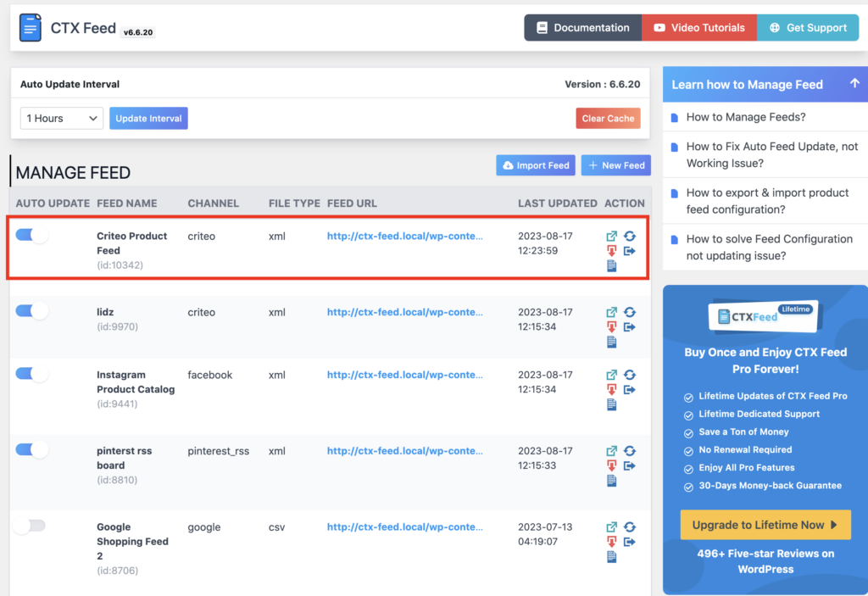Read the How to Manage Feeds? article
This screenshot has height=596, width=868.
[746, 118]
